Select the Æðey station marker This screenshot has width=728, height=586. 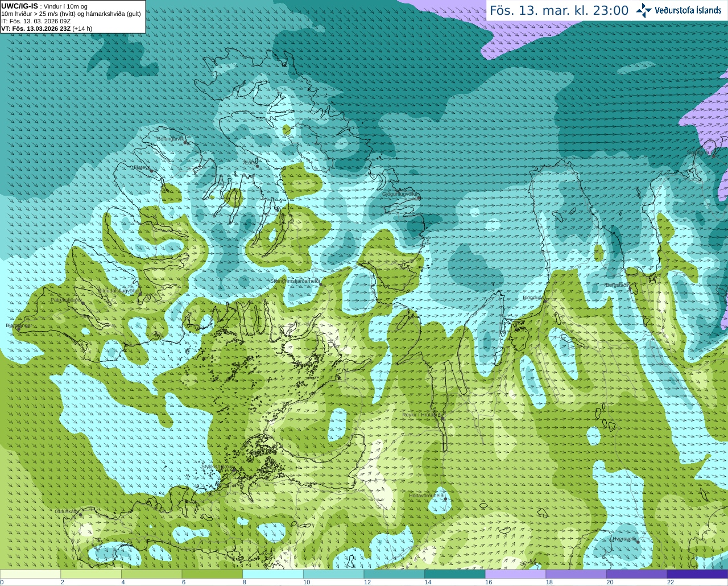click(x=257, y=166)
